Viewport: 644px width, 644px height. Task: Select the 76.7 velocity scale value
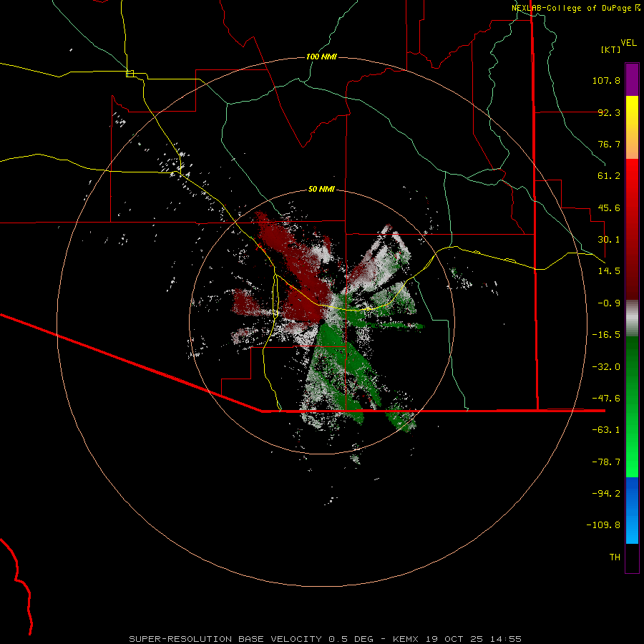[609, 144]
